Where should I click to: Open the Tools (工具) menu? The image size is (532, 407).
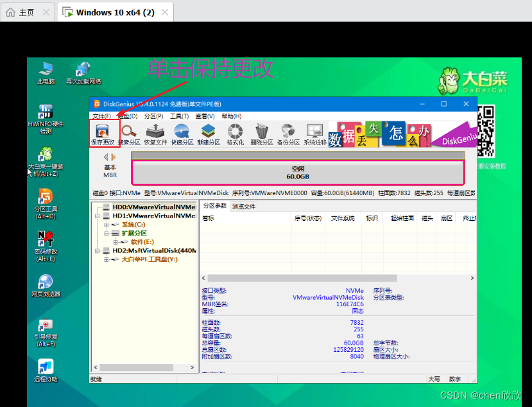[x=179, y=116]
